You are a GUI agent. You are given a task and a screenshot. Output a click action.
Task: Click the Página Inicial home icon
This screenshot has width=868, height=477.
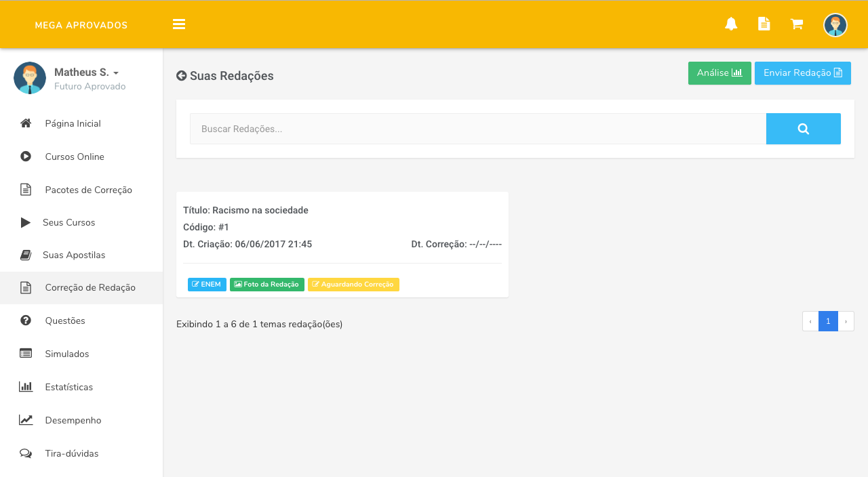[x=26, y=123]
